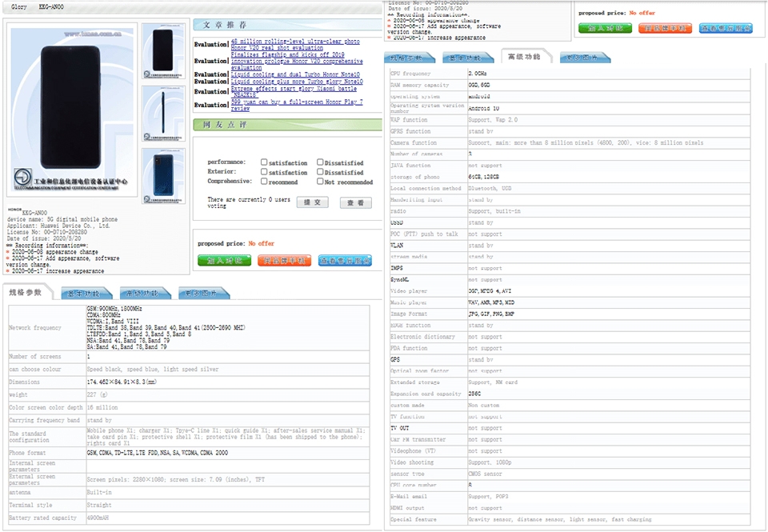Click blue after-sales button below voting panel

click(x=345, y=261)
